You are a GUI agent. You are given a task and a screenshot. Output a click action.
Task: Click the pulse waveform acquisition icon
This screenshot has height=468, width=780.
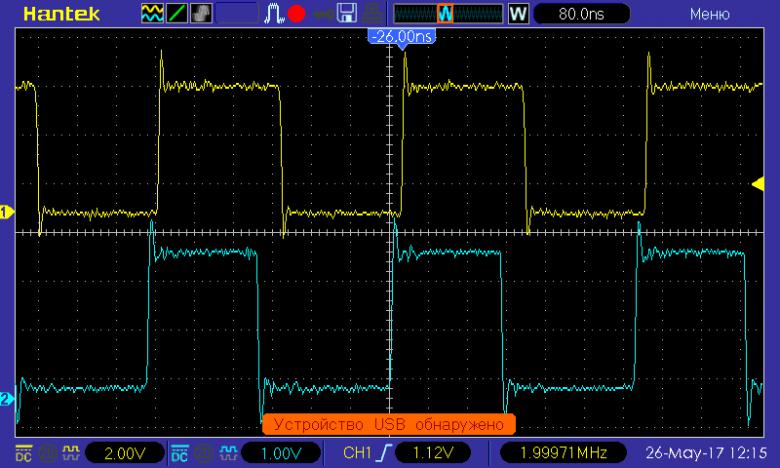coord(274,14)
